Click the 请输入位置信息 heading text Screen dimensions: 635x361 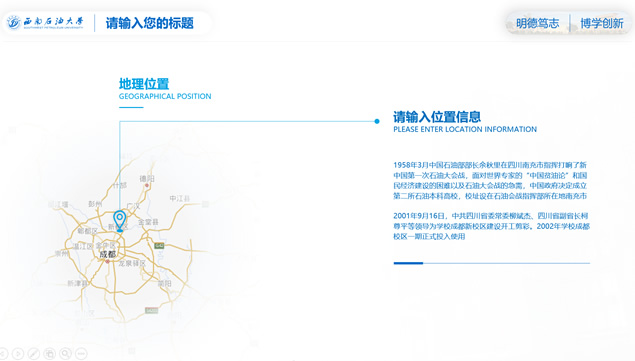tap(437, 117)
